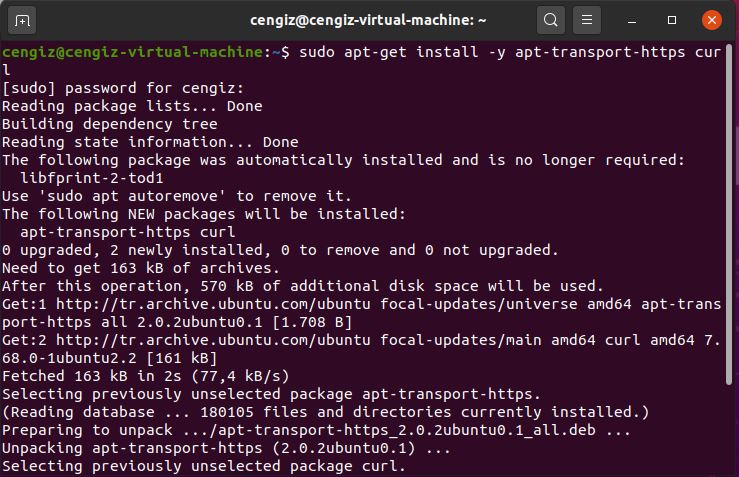Click the Fetched 163 kB line

(146, 376)
